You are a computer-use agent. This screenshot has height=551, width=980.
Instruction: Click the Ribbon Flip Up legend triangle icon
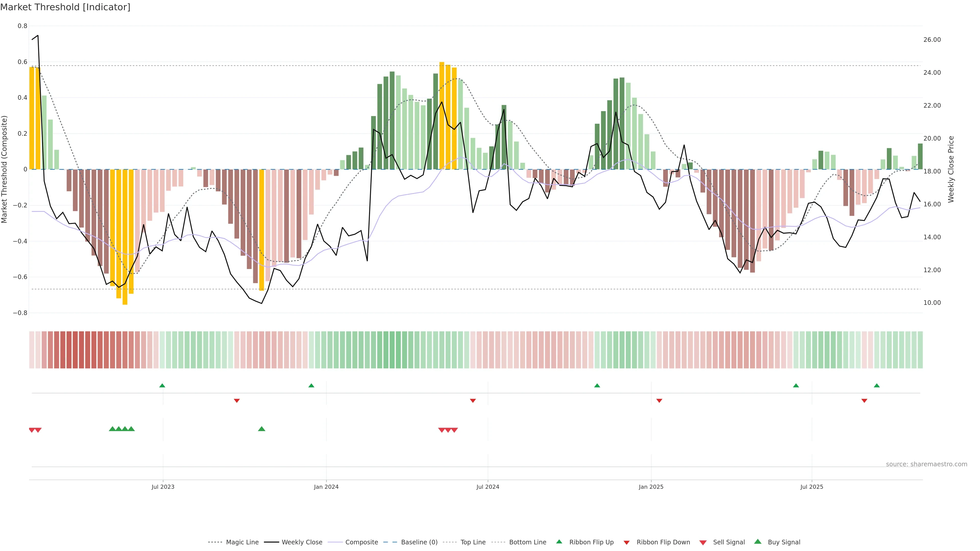point(559,542)
